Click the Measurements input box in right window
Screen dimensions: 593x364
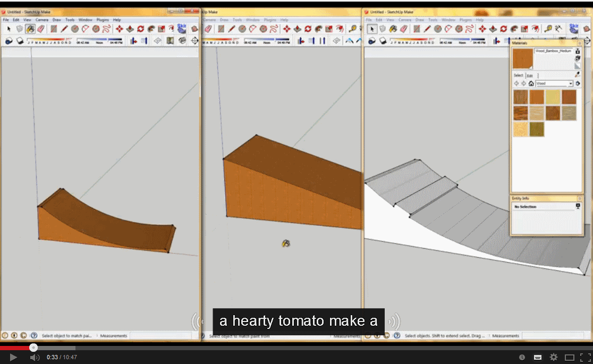(x=553, y=336)
